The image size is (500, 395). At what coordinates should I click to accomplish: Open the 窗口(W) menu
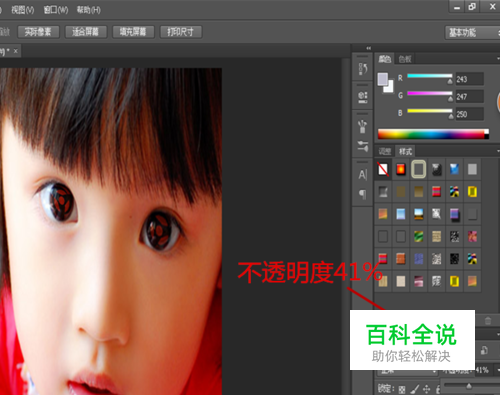pos(56,10)
